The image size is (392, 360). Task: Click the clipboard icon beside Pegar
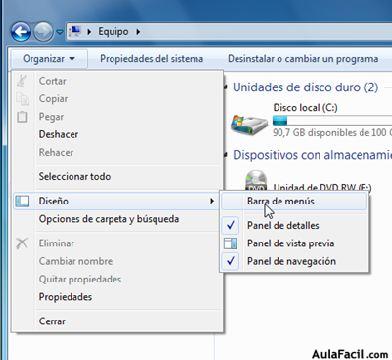[22, 117]
